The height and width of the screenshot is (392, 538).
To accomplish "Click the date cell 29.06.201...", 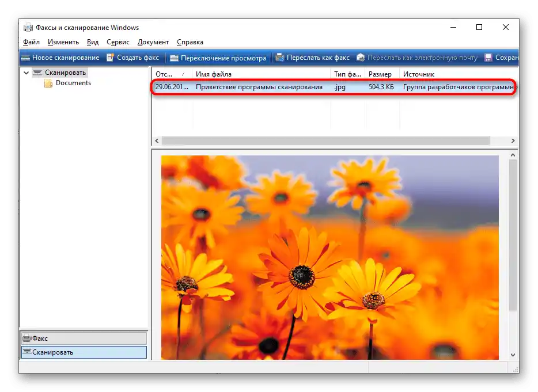I will click(x=172, y=87).
